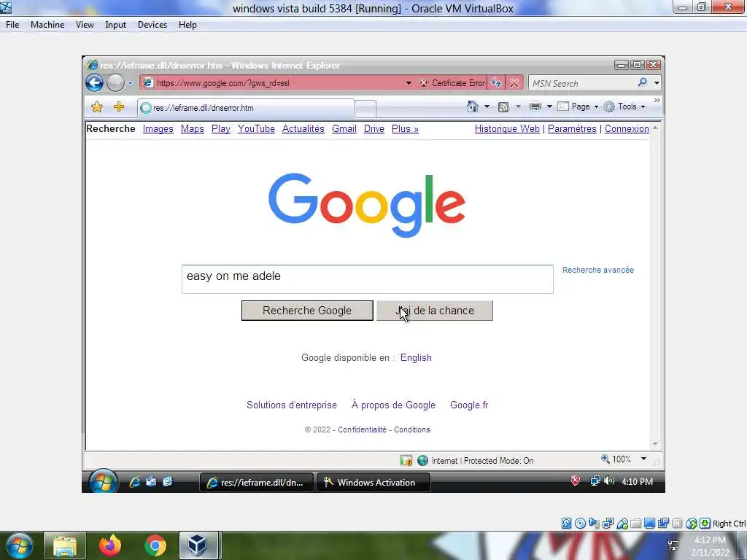Open the VirtualBox Help menu
Screen dimensions: 747x560
coord(187,25)
